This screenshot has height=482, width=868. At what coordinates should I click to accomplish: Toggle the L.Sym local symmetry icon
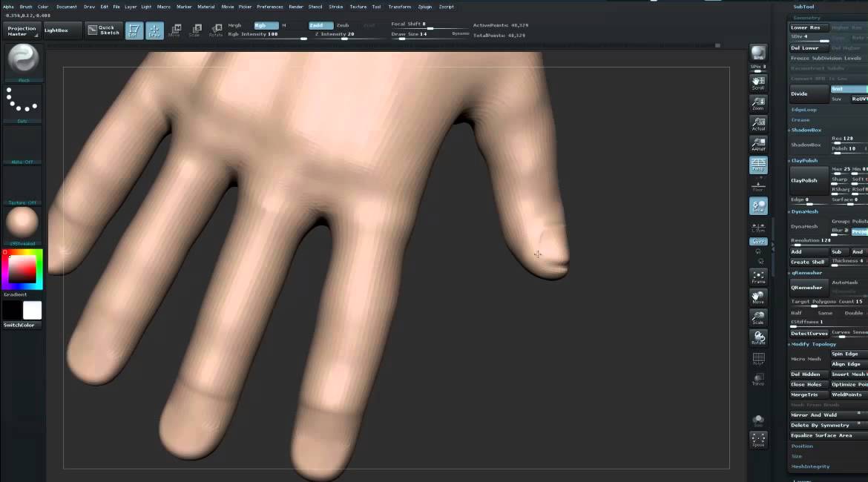(x=758, y=228)
